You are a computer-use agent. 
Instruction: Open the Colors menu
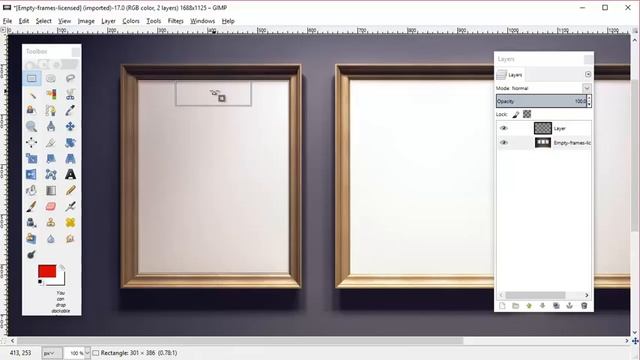pyautogui.click(x=131, y=21)
